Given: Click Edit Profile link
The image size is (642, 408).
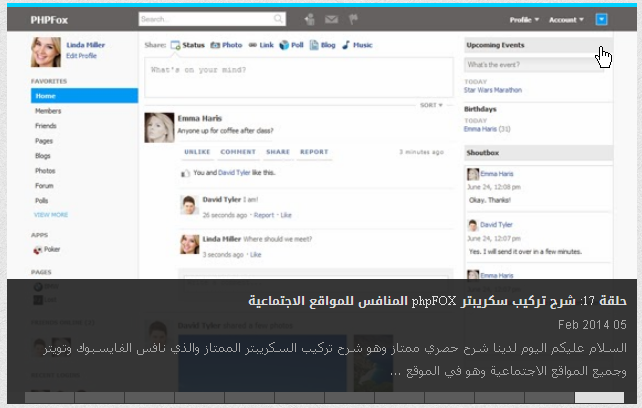Looking at the screenshot, I should tap(81, 56).
